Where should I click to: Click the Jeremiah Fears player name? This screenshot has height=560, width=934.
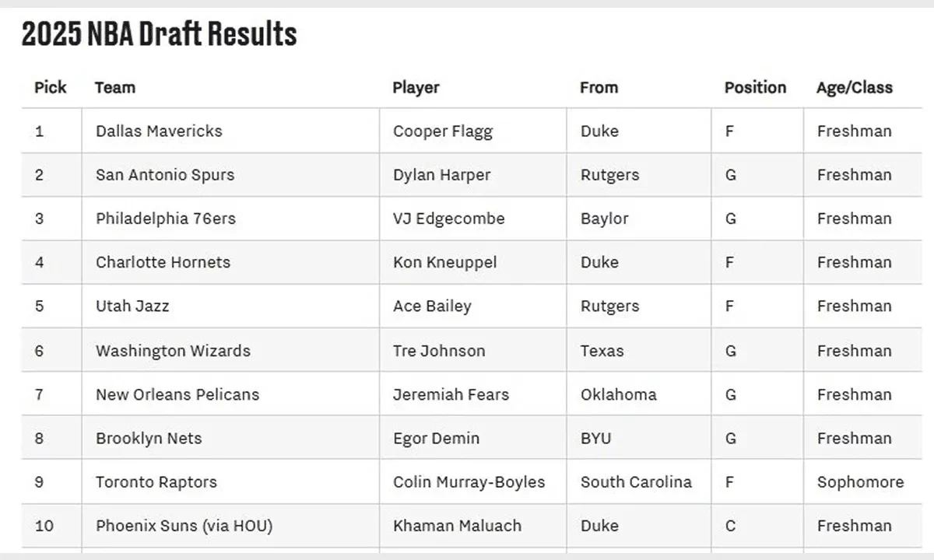click(451, 394)
